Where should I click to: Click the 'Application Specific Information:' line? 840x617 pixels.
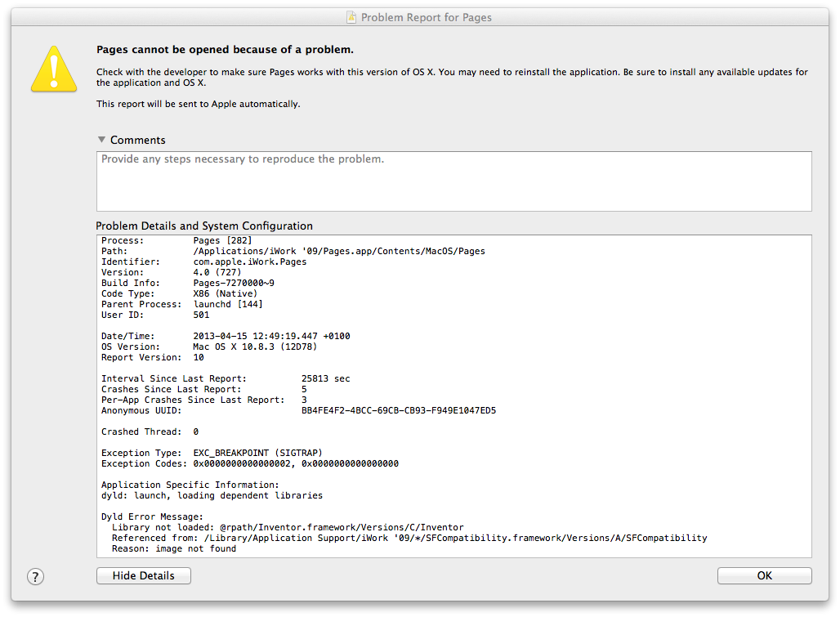click(190, 485)
